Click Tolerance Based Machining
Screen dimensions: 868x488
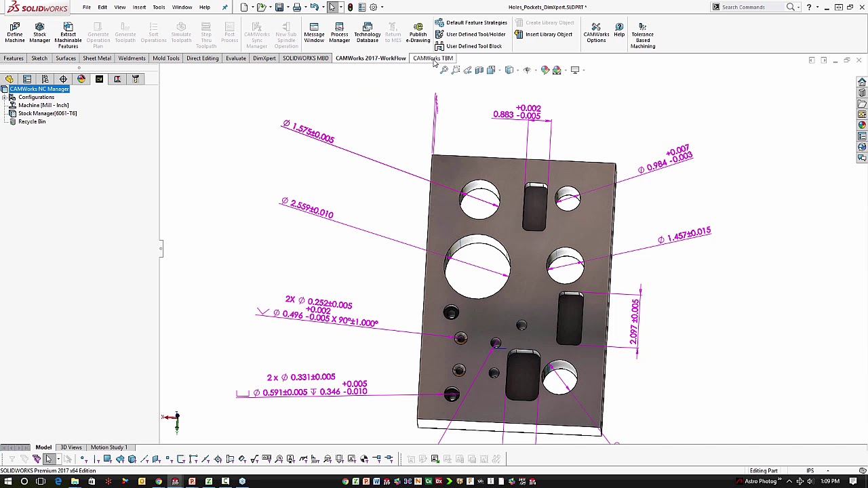642,35
